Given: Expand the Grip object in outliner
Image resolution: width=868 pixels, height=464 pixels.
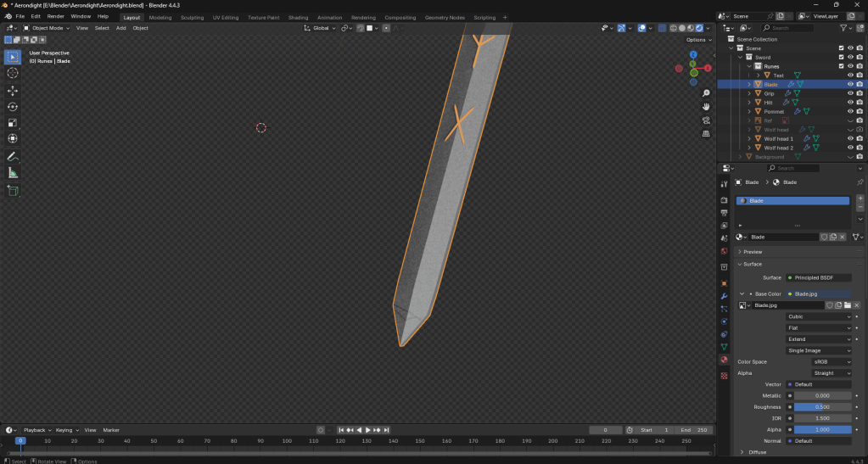Looking at the screenshot, I should [748, 93].
